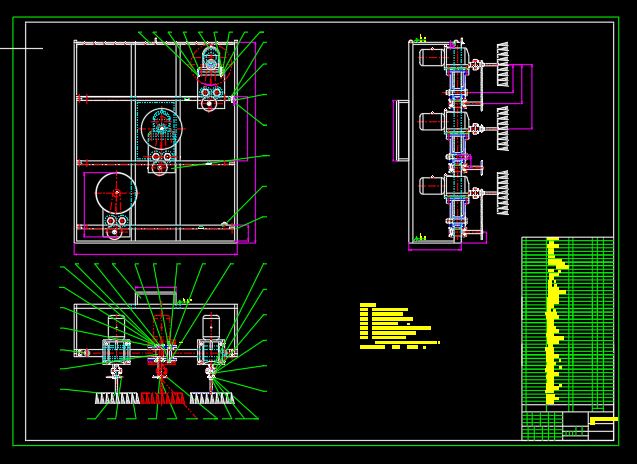This screenshot has width=637, height=464.
Task: Select the right motor in the front view
Action: [x=211, y=327]
